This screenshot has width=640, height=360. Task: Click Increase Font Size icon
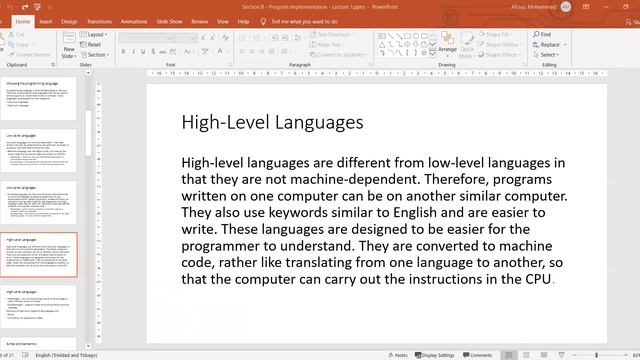(x=203, y=38)
